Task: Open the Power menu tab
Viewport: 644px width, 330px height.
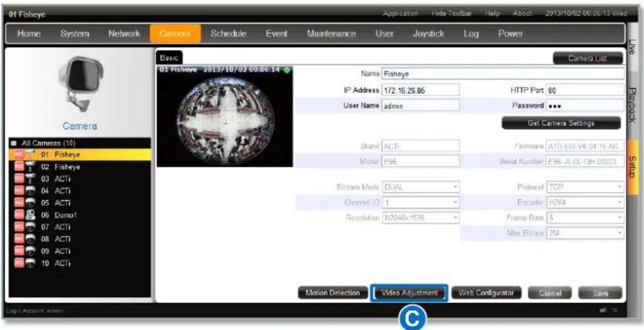Action: point(510,33)
